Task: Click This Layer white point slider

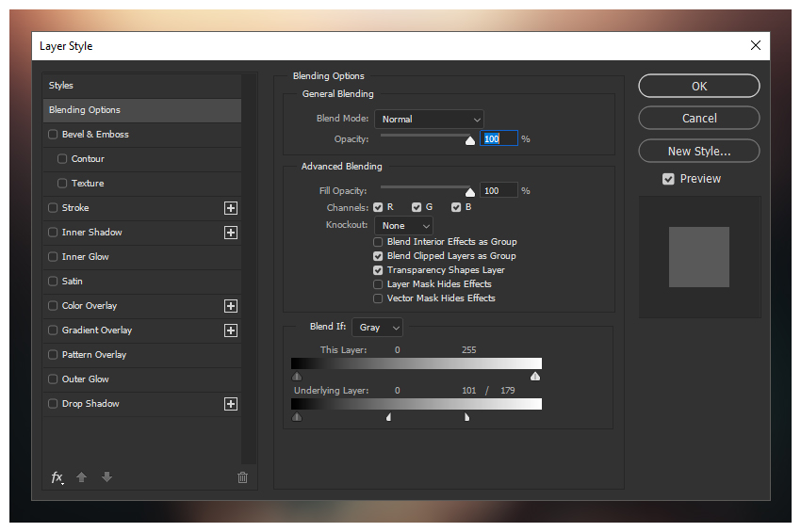Action: 535,377
